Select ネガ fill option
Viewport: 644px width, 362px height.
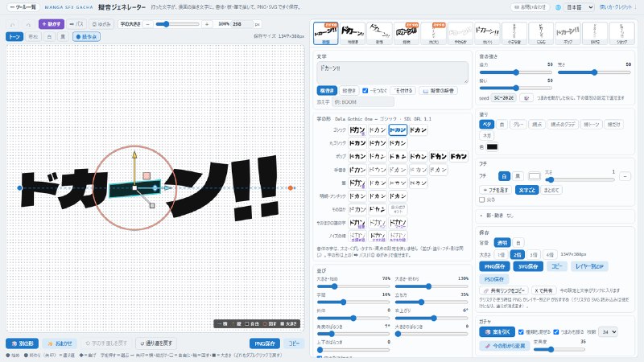487,135
